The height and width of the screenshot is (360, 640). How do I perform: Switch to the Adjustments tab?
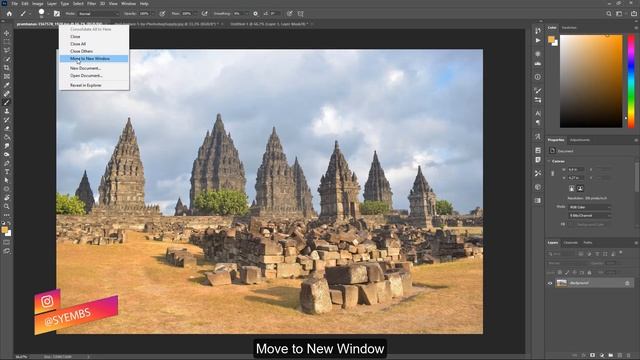tap(580, 140)
